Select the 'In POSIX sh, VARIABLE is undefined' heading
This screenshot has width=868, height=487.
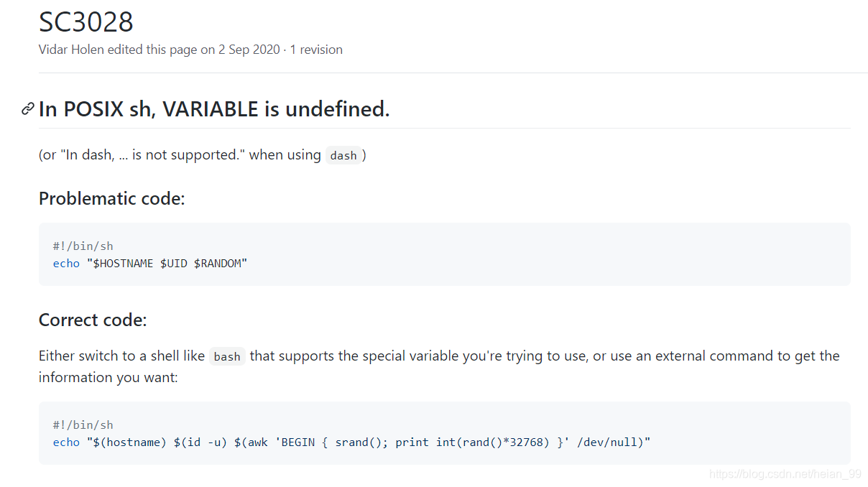[x=214, y=109]
